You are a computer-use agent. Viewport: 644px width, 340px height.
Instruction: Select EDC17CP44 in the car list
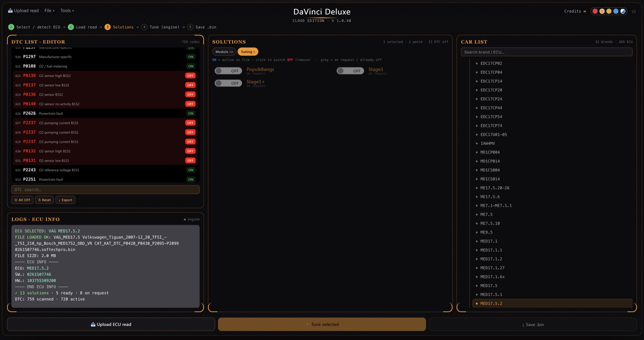[x=553, y=108]
